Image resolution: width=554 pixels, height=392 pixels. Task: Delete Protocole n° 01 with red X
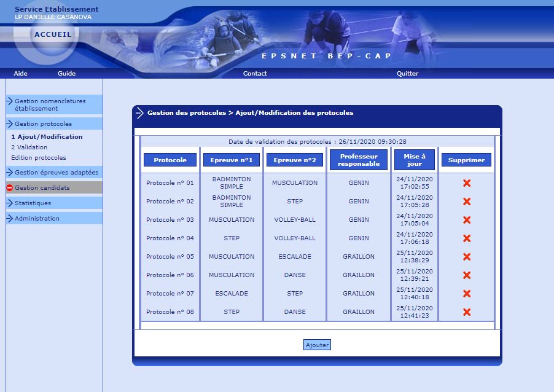pyautogui.click(x=467, y=182)
